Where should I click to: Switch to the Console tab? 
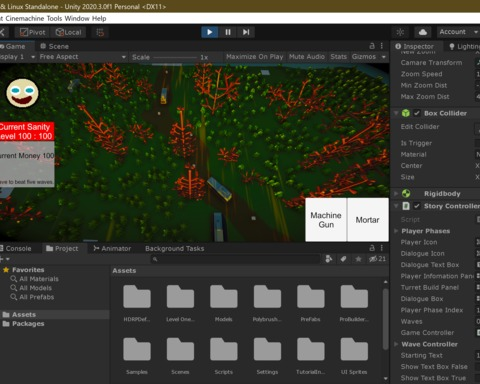click(16, 249)
